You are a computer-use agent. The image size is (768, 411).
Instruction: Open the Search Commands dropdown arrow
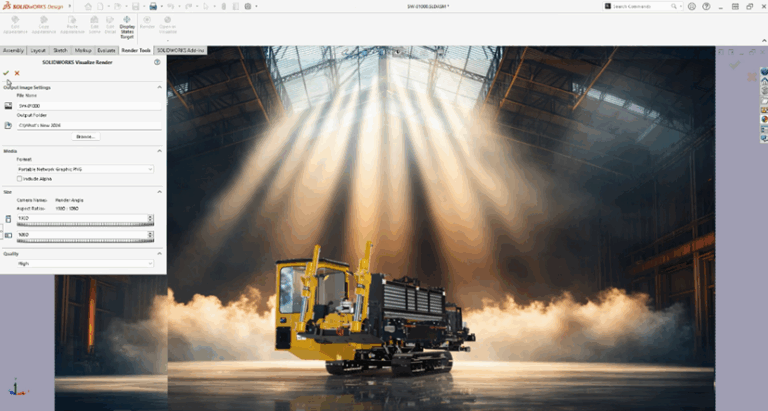681,6
